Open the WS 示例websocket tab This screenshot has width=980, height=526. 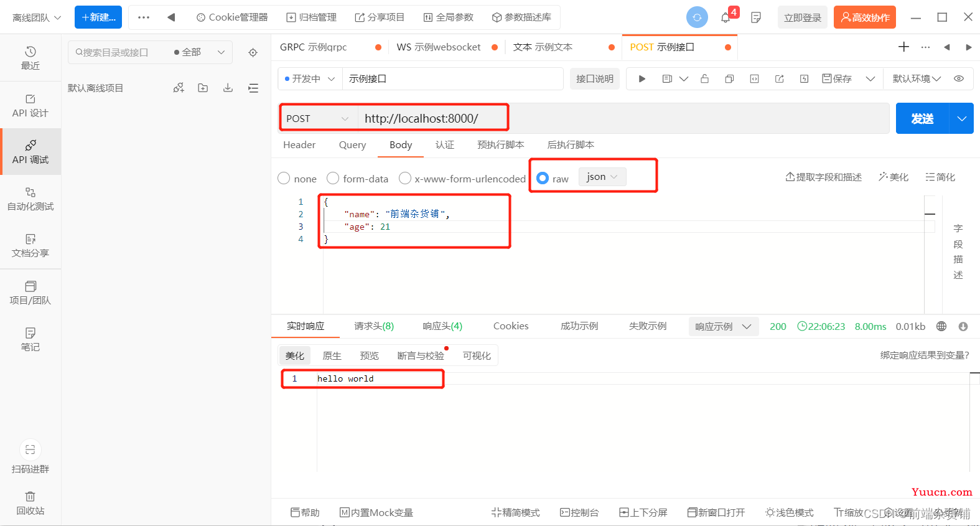click(439, 47)
